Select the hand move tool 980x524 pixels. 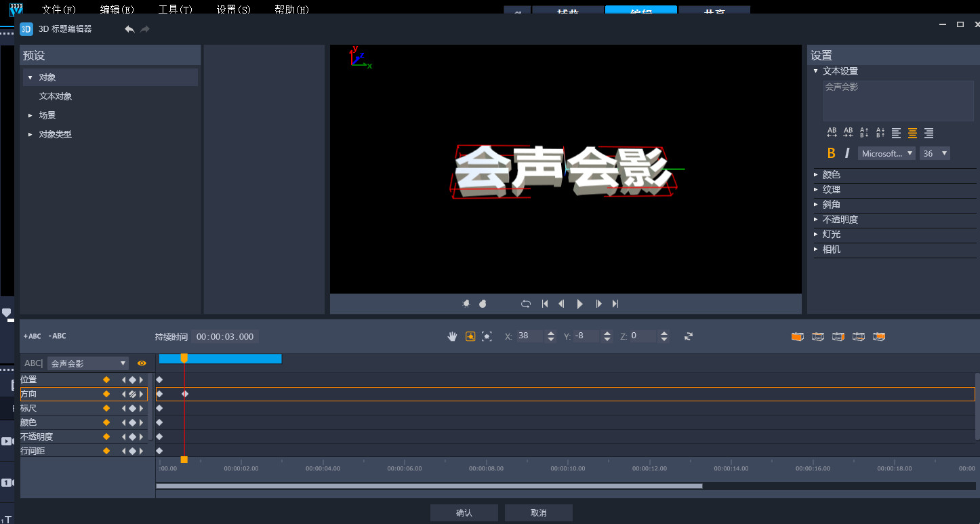[x=453, y=336]
